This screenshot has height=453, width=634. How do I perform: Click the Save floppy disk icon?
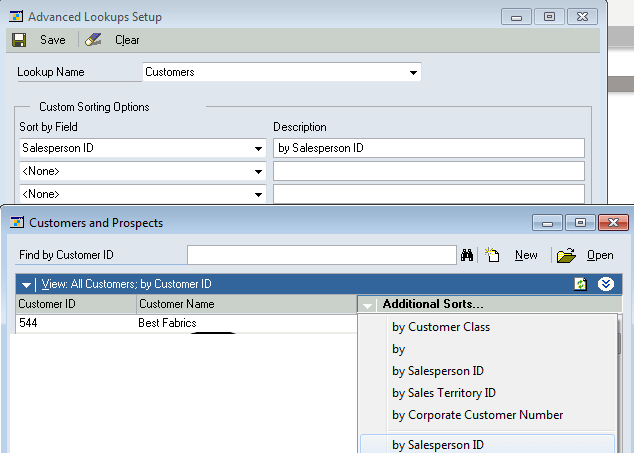(x=19, y=40)
